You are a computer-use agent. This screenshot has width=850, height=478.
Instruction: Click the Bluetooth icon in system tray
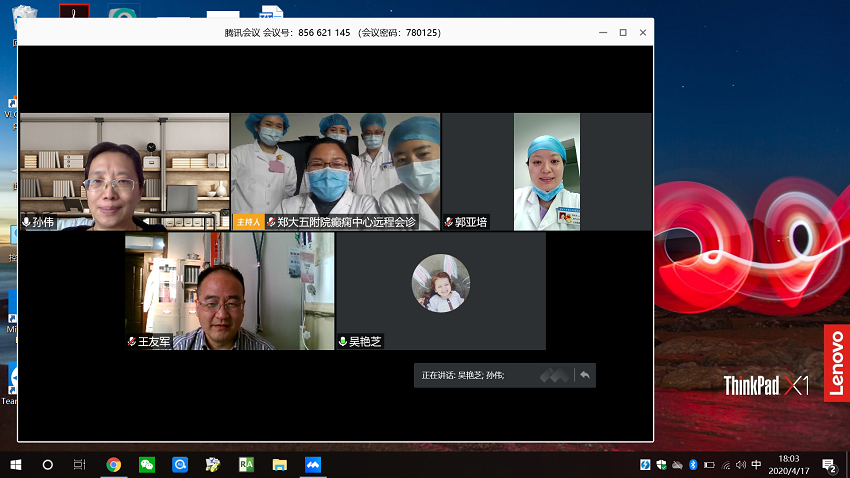click(x=693, y=465)
